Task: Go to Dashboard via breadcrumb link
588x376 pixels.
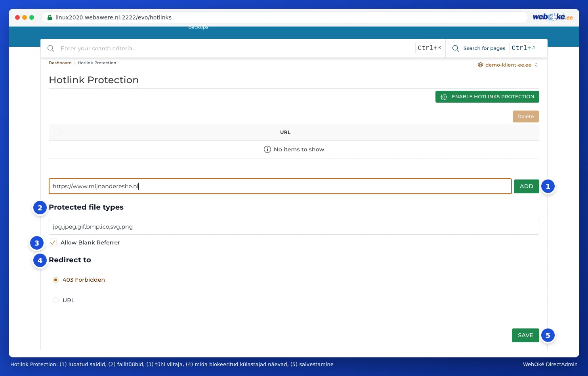Action: (x=60, y=63)
